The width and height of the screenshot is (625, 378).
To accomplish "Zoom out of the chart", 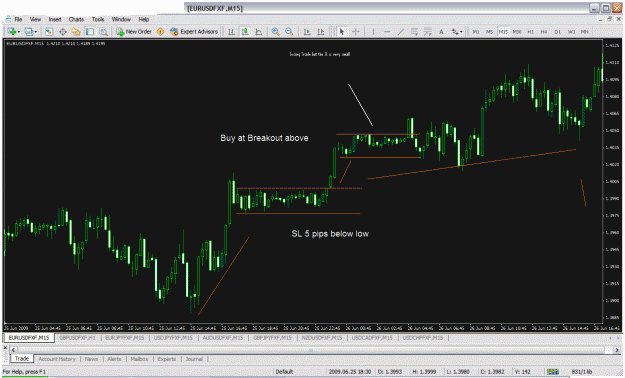I will click(x=289, y=32).
